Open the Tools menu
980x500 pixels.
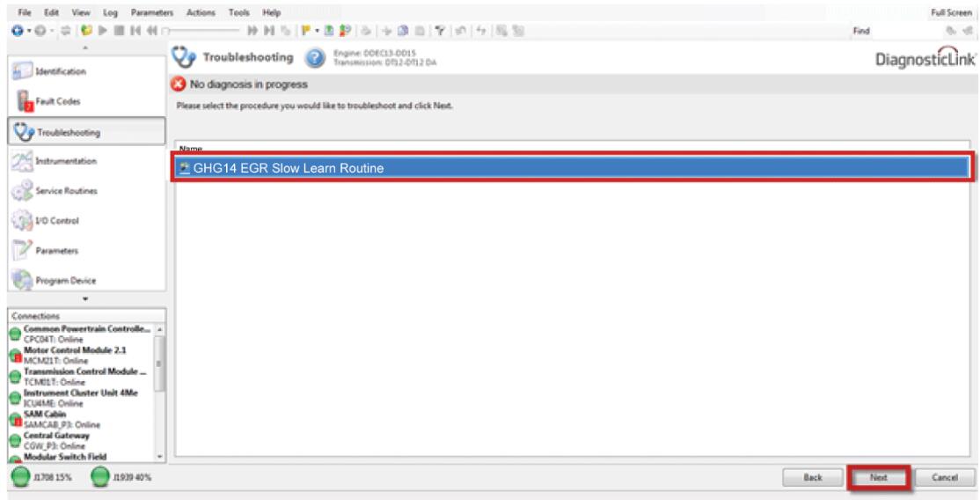coord(238,12)
